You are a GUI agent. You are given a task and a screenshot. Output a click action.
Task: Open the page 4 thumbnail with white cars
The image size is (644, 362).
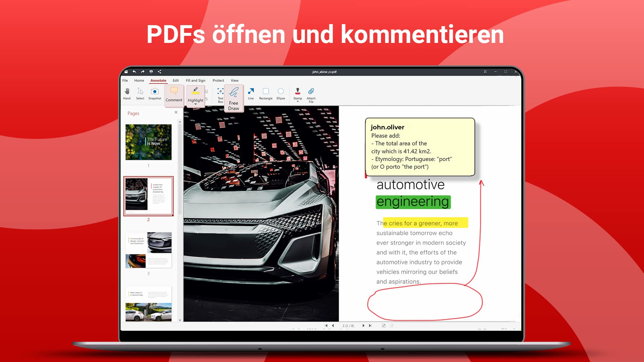(149, 304)
